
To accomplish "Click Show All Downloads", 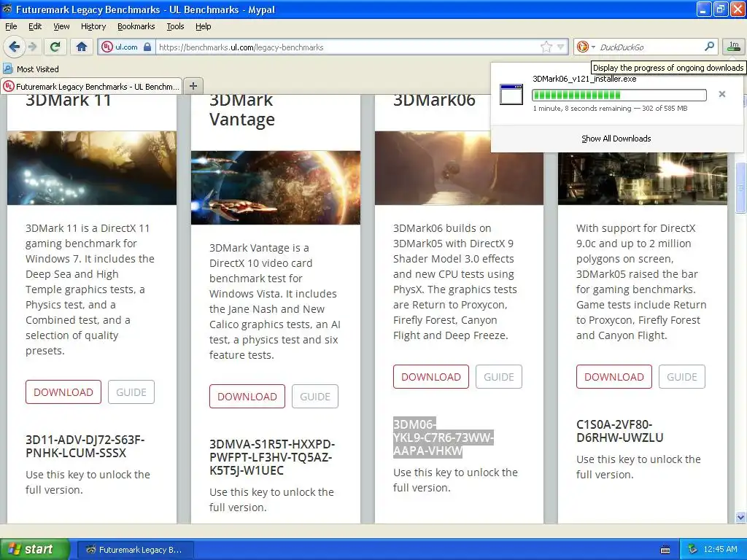I will pyautogui.click(x=616, y=139).
